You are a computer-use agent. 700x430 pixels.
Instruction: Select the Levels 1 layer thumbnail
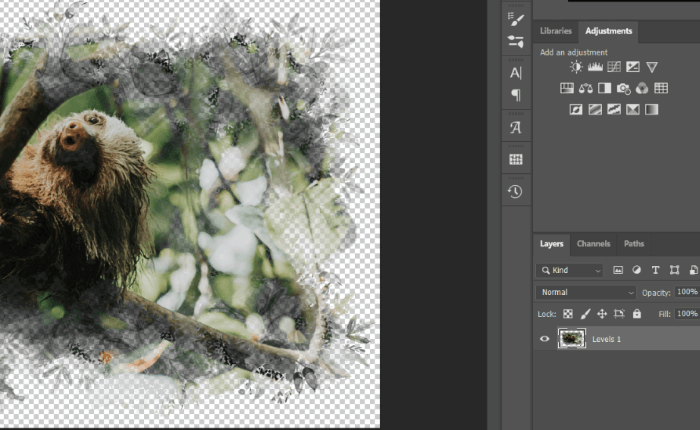pyautogui.click(x=572, y=339)
